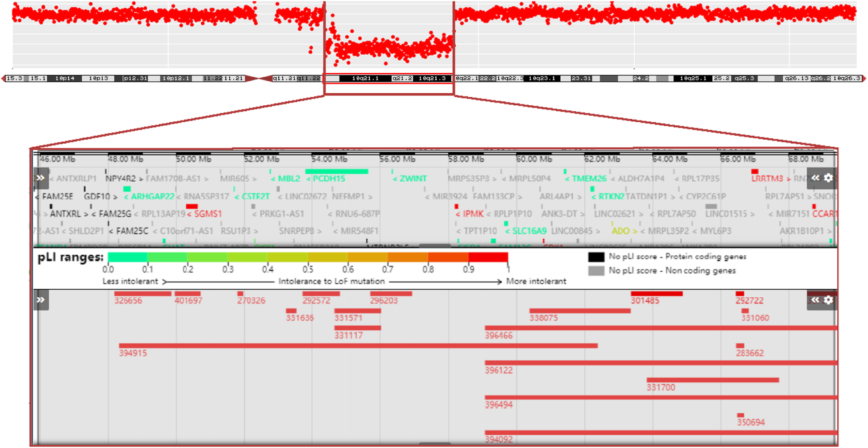Open the genes track settings gear
868x448 pixels.
828,178
